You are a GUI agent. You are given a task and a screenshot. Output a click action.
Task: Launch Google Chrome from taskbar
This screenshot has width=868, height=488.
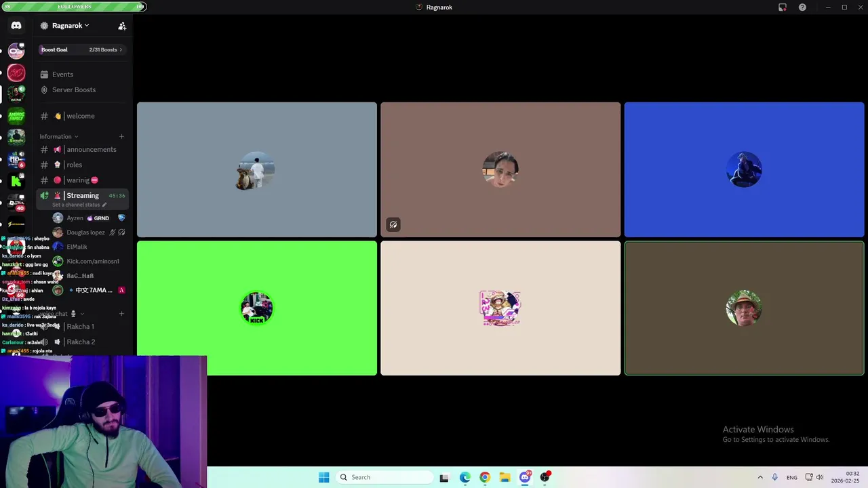pyautogui.click(x=485, y=477)
